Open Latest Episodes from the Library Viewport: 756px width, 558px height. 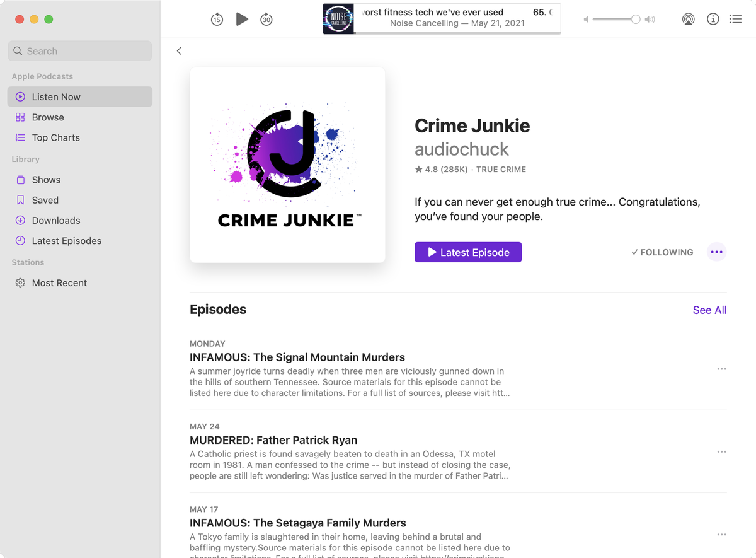[x=67, y=240]
